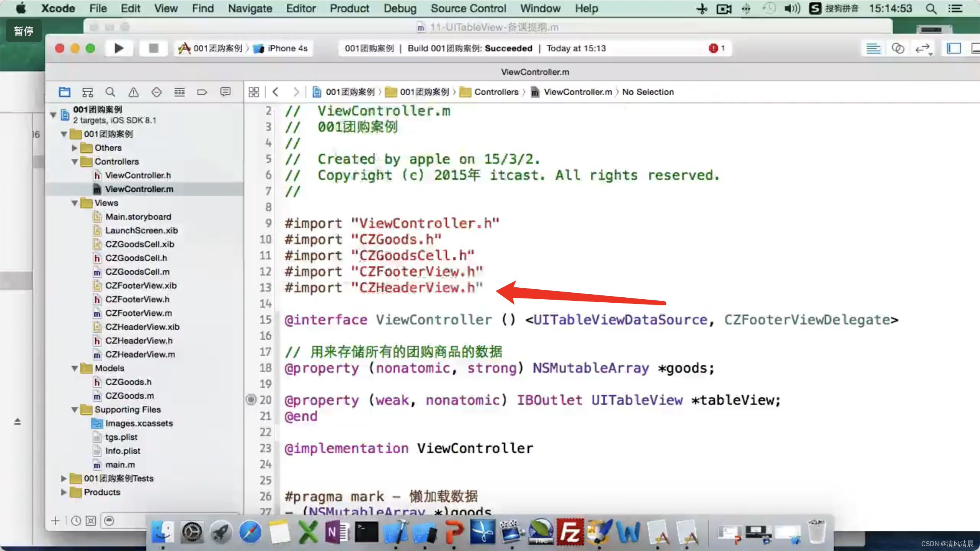Click on ViewController.h file in navigator
This screenshot has height=551, width=980.
(137, 175)
